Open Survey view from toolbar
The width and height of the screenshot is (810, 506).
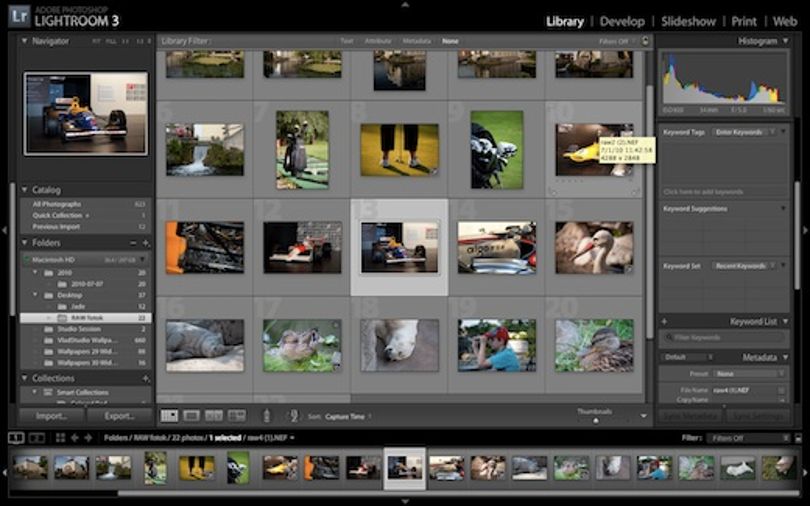tap(237, 416)
